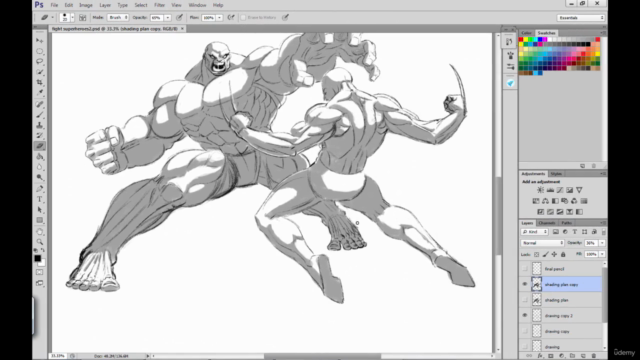Viewport: 640px width, 360px height.
Task: Switch to the Paths tab
Action: pyautogui.click(x=567, y=223)
